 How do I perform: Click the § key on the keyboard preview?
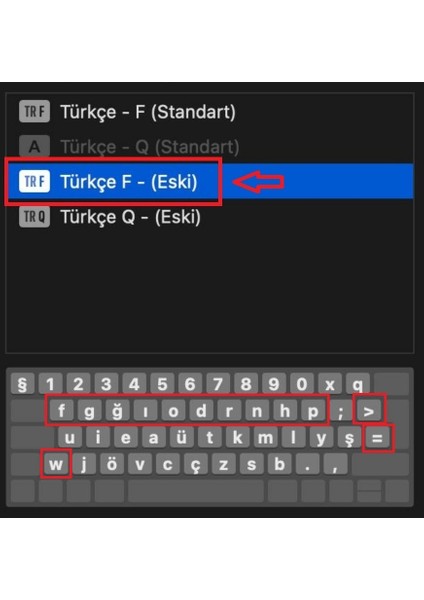23,384
